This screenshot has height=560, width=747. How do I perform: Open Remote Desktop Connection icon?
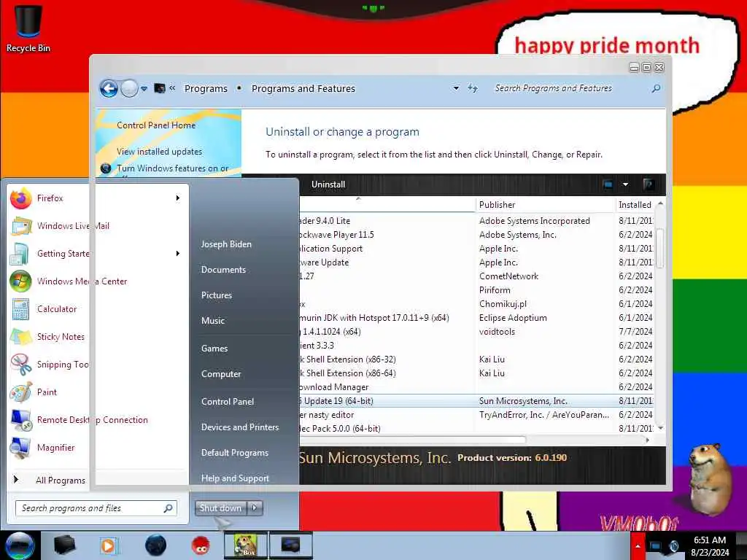pyautogui.click(x=21, y=420)
